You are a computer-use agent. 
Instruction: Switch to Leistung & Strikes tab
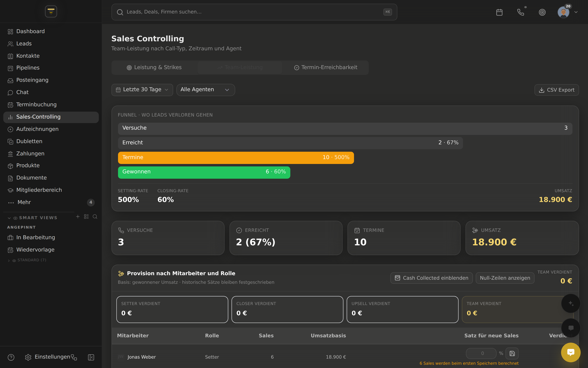point(154,67)
